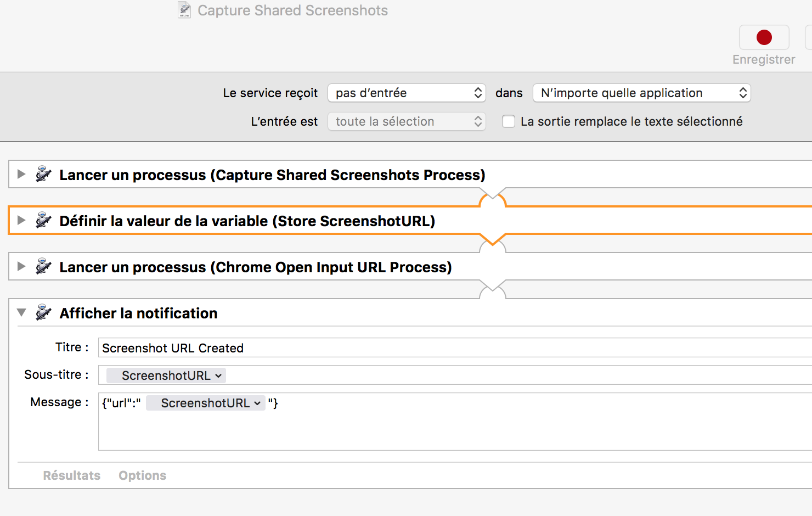Click Automator icon beside Capture Shared Screenshots Process
Image resolution: width=812 pixels, height=516 pixels.
coord(43,175)
